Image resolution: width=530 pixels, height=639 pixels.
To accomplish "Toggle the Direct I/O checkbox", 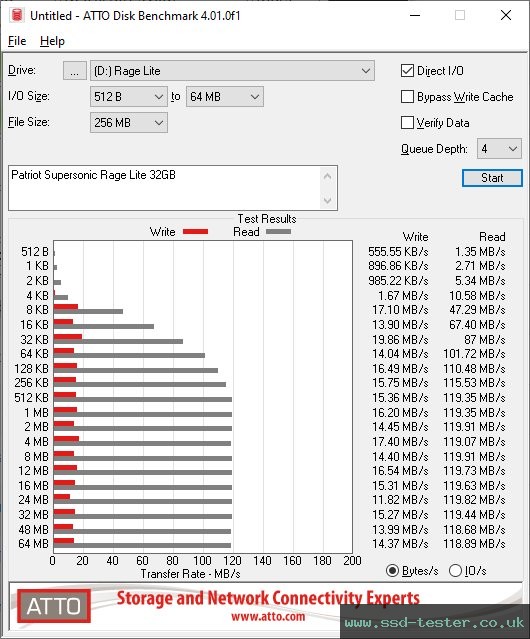I will (407, 71).
